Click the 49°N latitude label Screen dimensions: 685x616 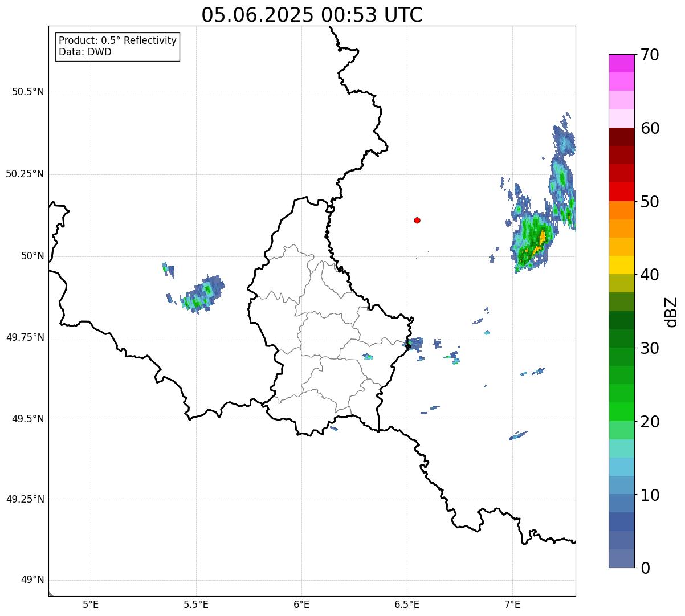point(32,580)
